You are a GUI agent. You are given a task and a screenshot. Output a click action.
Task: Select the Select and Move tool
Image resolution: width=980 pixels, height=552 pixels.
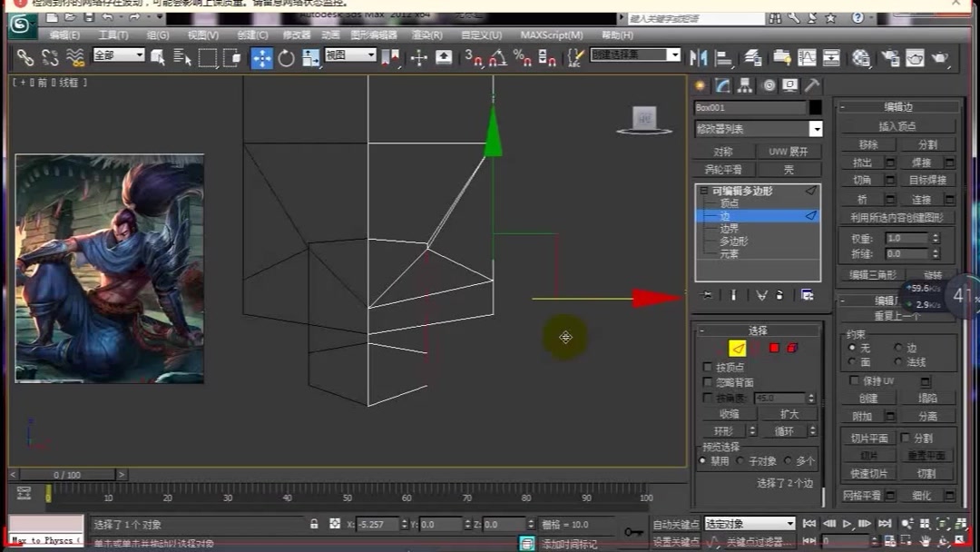pos(260,57)
